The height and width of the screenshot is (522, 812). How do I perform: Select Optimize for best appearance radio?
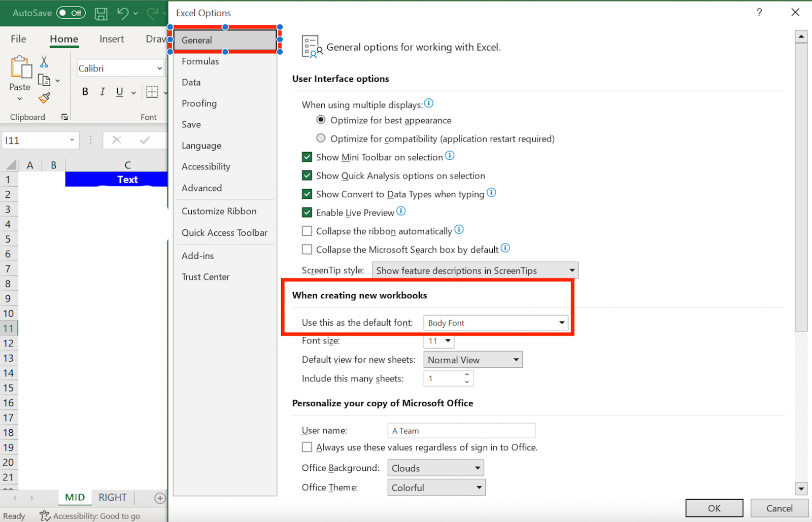tap(321, 120)
